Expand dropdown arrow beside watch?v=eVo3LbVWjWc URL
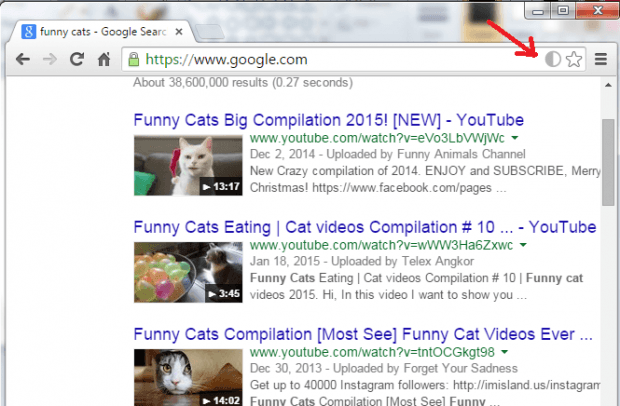620x406 pixels. pyautogui.click(x=515, y=138)
